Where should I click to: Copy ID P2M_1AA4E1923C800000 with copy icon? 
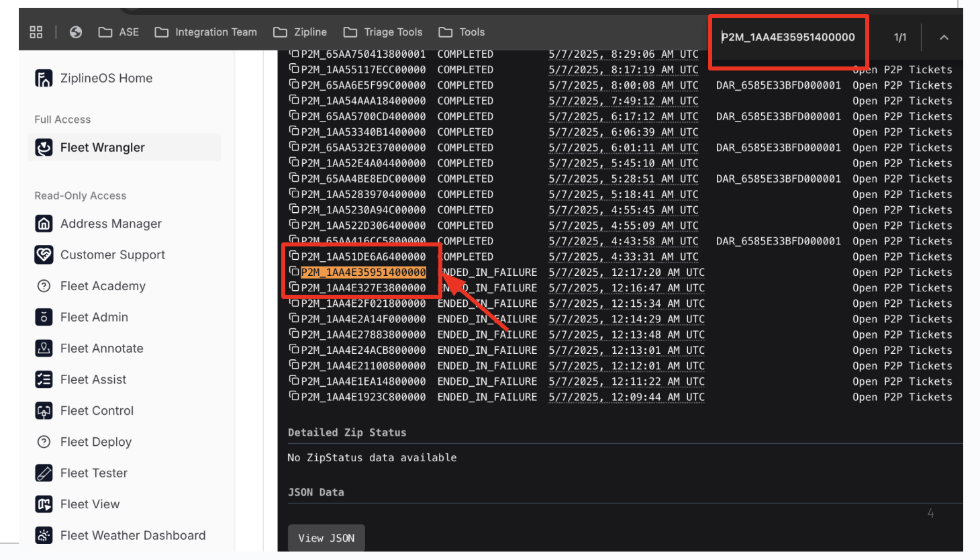click(294, 396)
